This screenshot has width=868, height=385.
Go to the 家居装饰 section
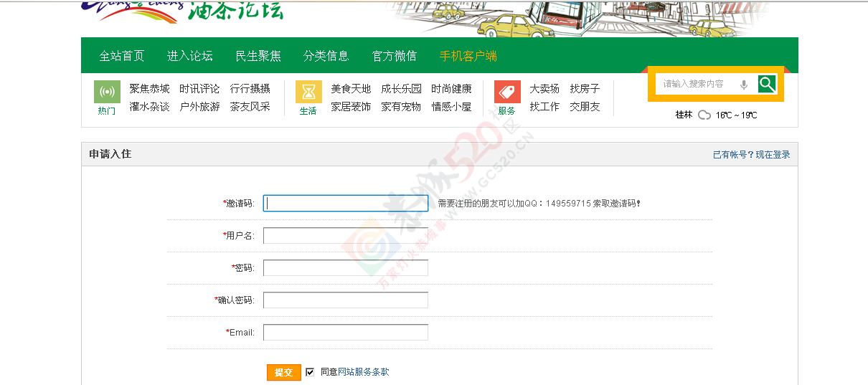coord(352,107)
